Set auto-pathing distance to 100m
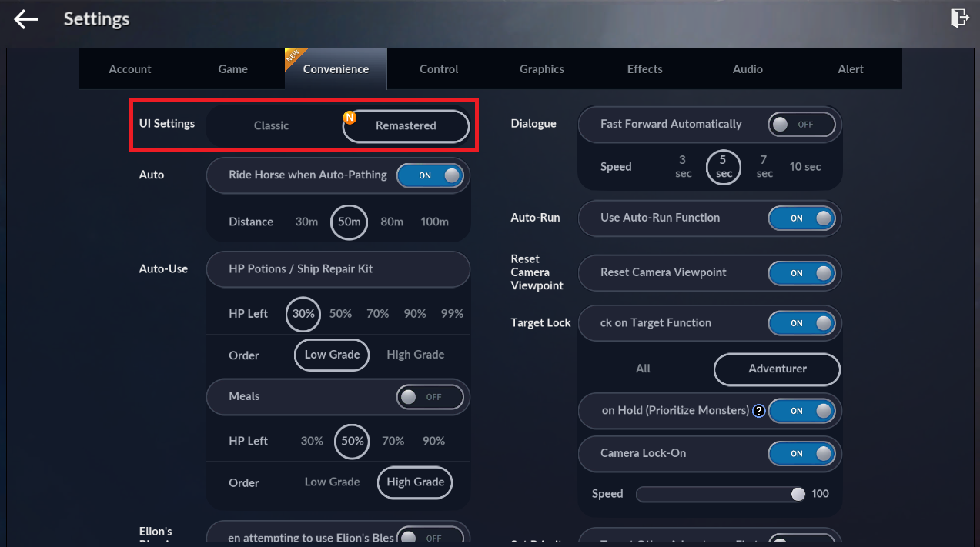Viewport: 980px width, 547px height. pos(434,222)
